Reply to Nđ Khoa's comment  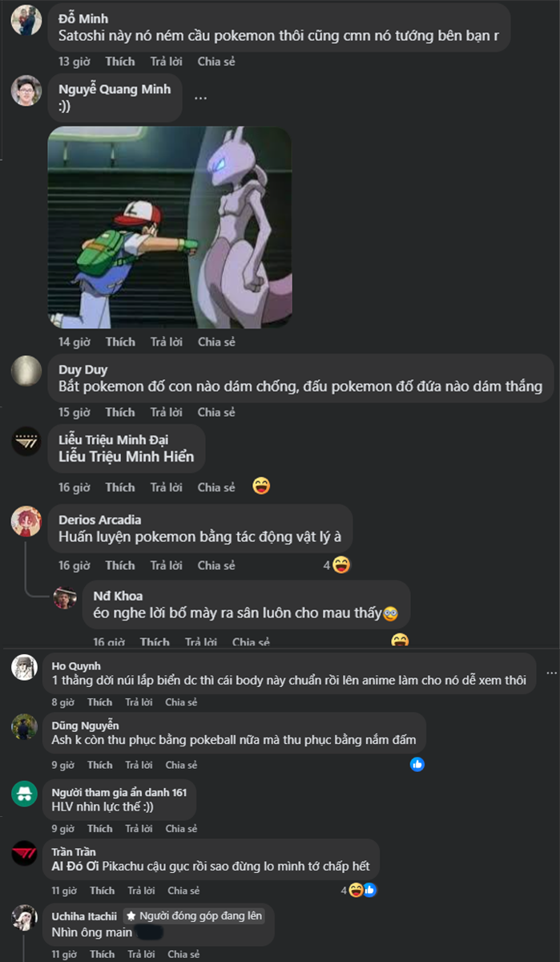point(201,642)
